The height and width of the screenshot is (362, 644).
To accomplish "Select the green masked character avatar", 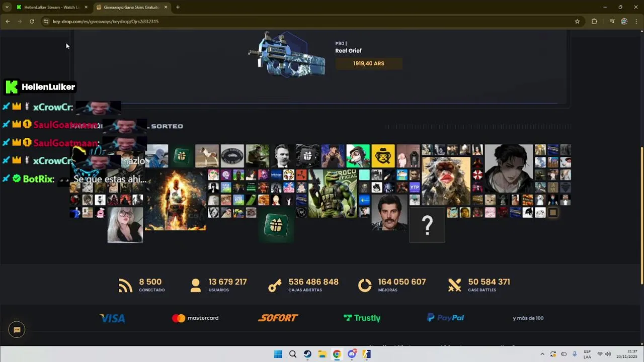I will [x=358, y=156].
